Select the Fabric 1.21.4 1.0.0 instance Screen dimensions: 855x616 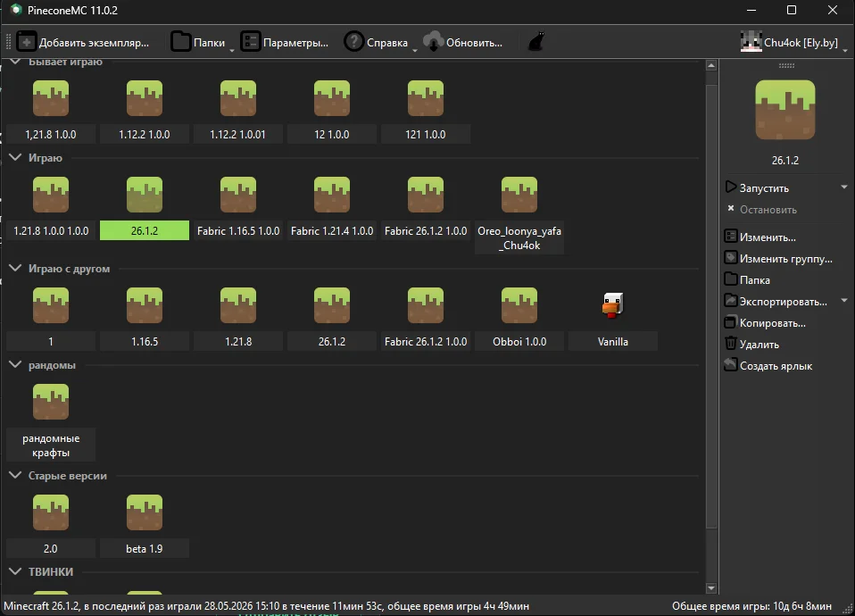tap(332, 207)
